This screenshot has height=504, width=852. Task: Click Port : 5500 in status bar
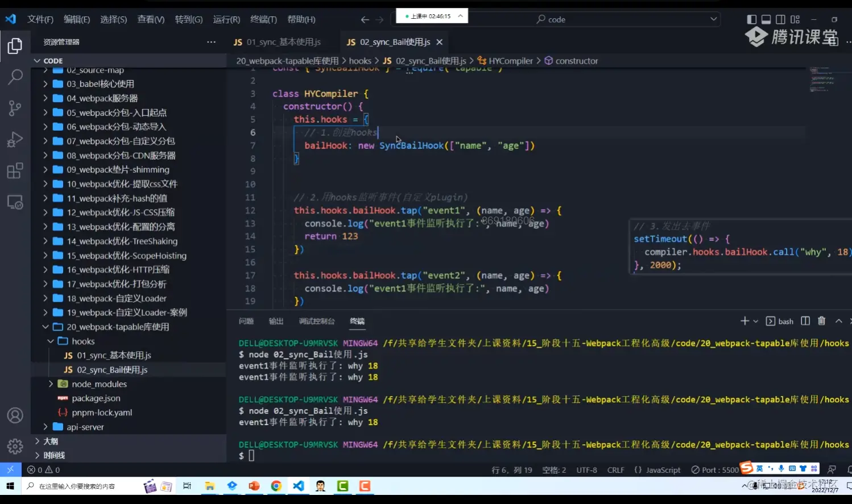(x=715, y=470)
